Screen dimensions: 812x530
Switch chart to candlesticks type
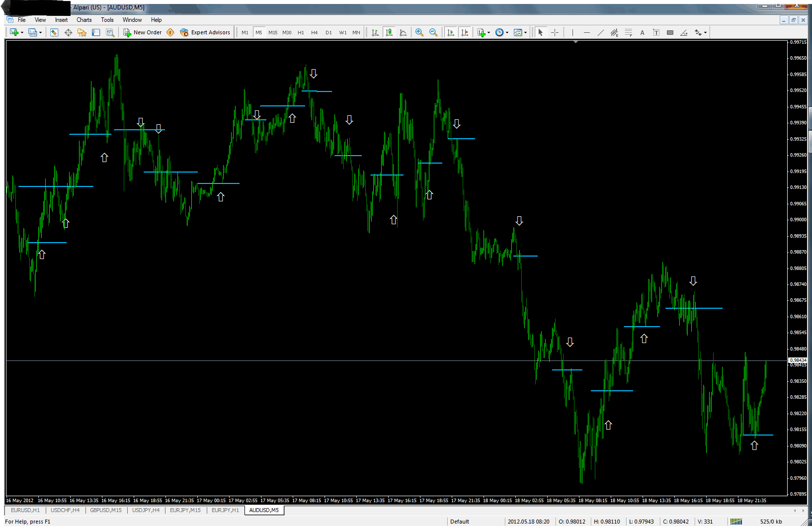pyautogui.click(x=389, y=32)
